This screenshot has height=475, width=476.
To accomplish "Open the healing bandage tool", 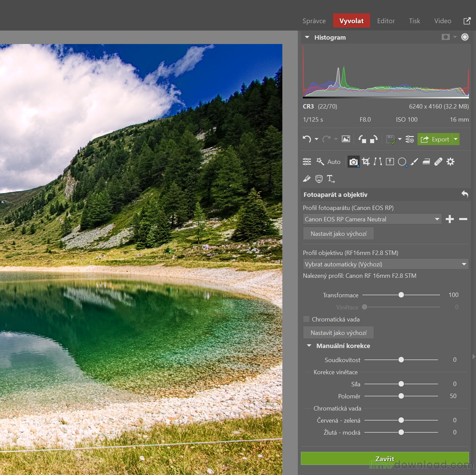I will [x=438, y=162].
